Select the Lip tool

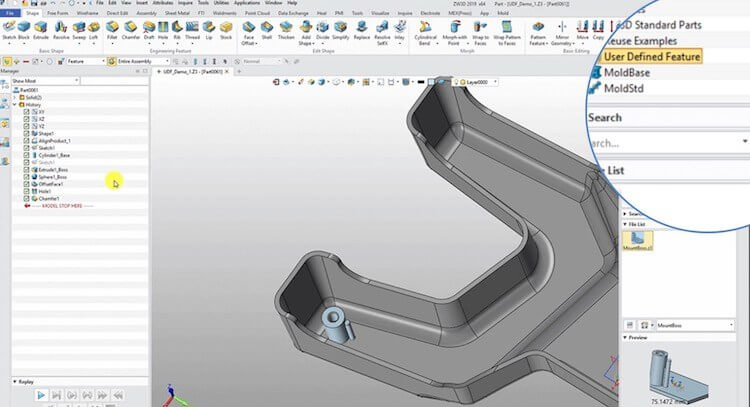pos(209,31)
